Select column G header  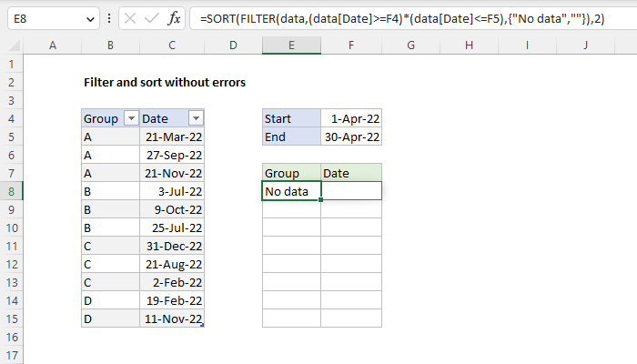410,45
